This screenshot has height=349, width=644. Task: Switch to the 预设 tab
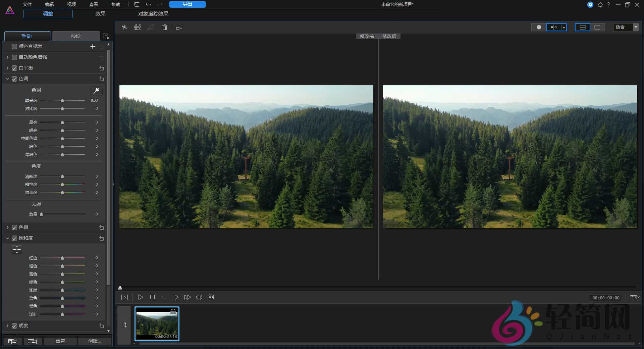[x=76, y=36]
